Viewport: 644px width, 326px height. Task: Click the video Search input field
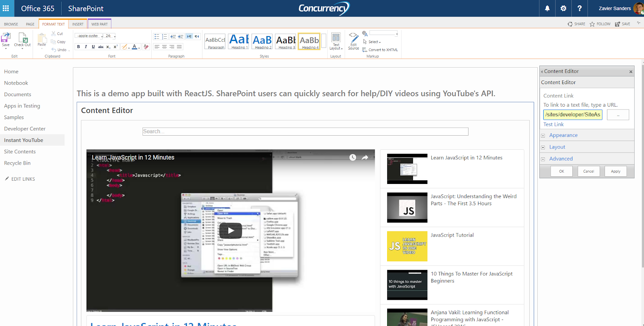tap(305, 132)
